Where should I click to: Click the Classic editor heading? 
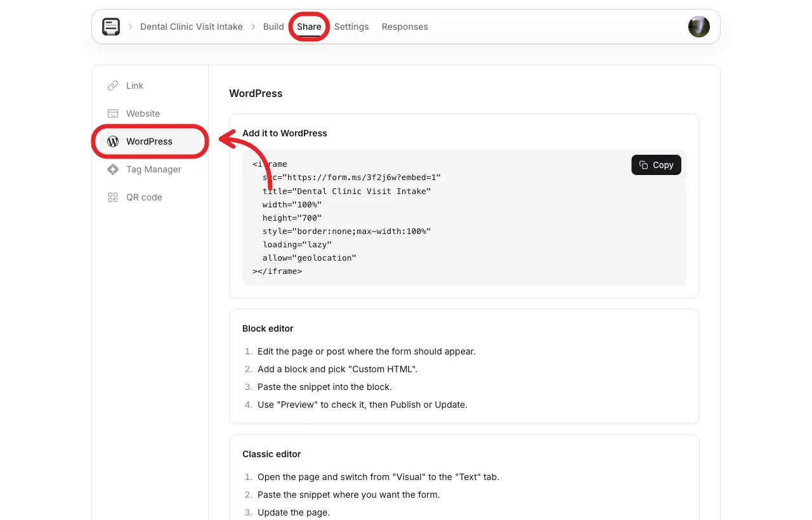coord(272,454)
